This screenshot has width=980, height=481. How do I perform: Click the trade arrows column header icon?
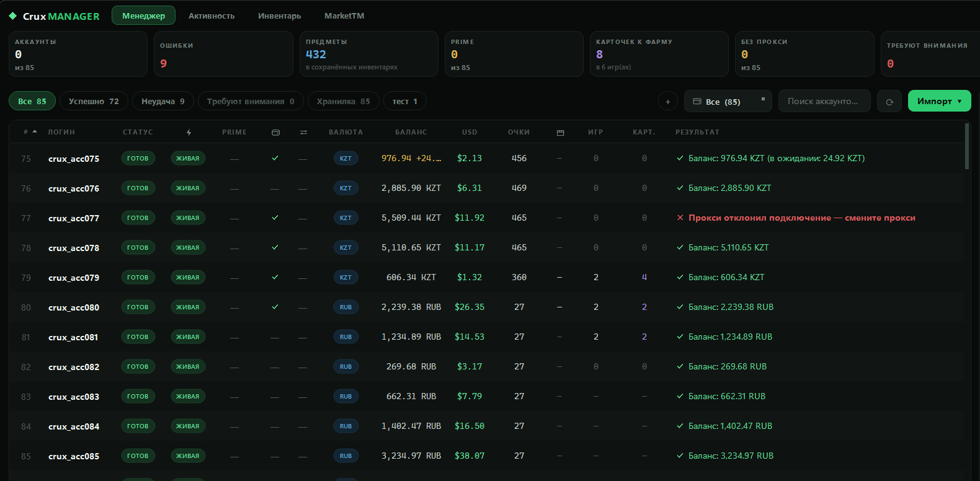pos(303,133)
